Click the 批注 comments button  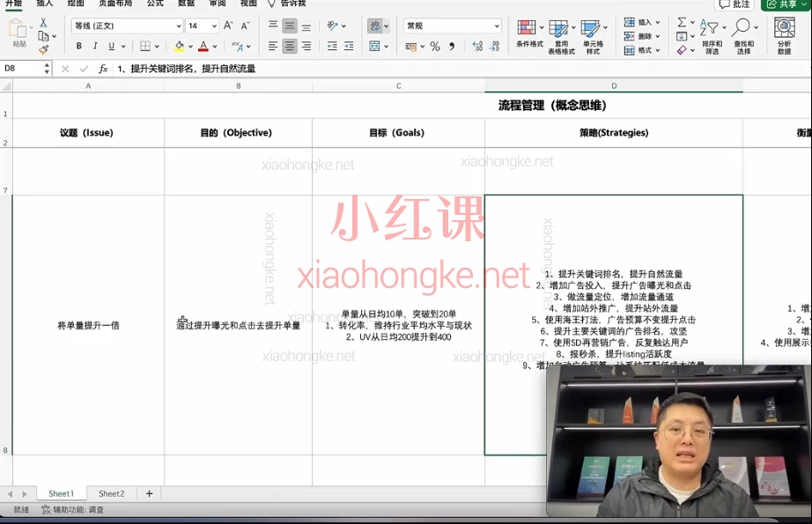point(734,4)
